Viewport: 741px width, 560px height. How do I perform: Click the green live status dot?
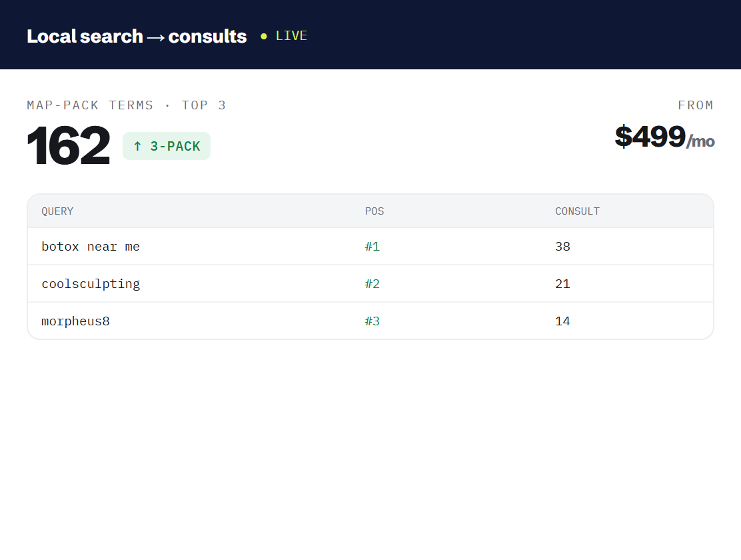coord(264,37)
